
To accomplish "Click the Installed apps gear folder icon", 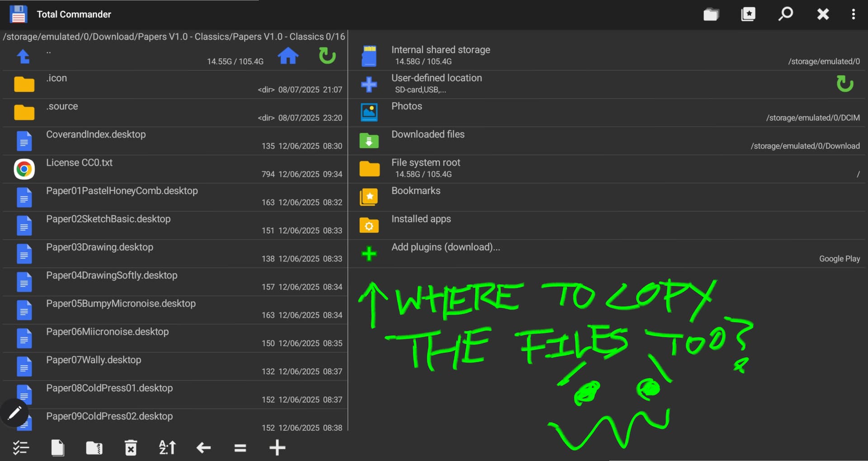I will [x=369, y=225].
